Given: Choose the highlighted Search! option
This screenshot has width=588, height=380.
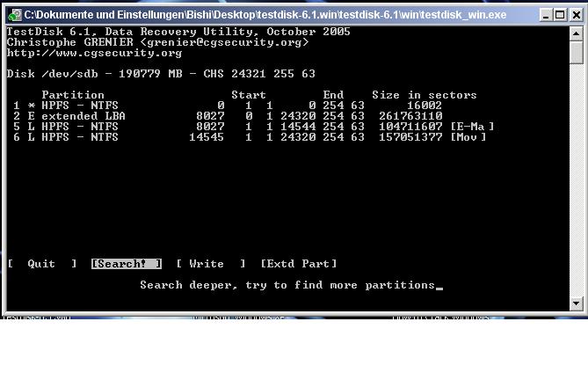Looking at the screenshot, I should click(127, 264).
